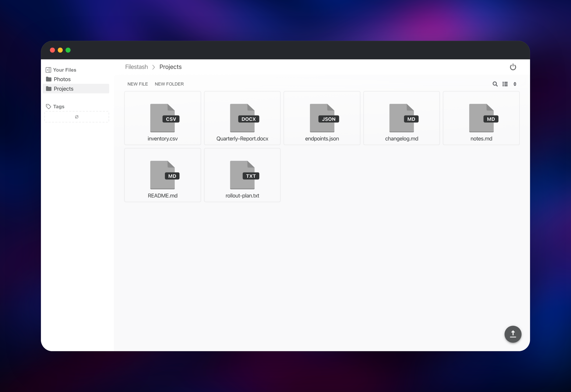Screen dimensions: 571x392
Task: Click the endpoints.json file name
Action: click(x=322, y=139)
